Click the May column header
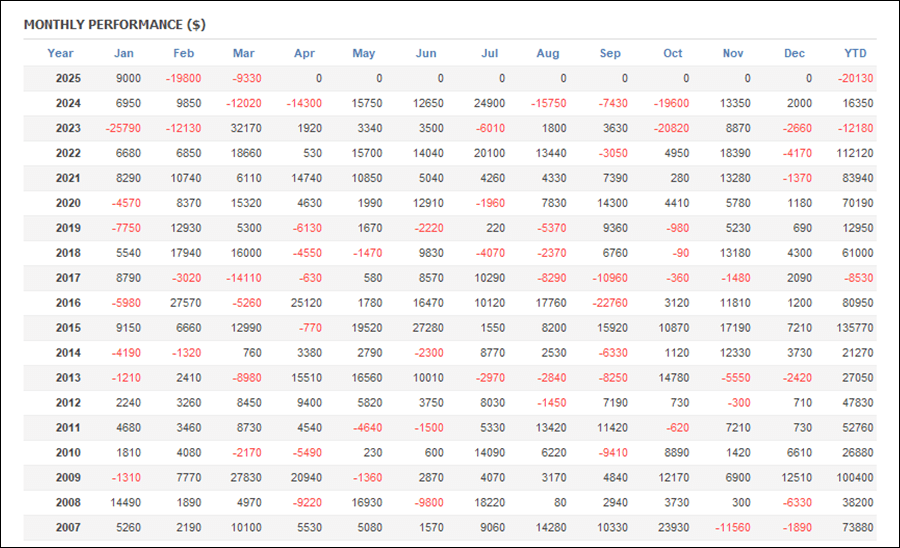Viewport: 900px width, 548px height. point(363,53)
